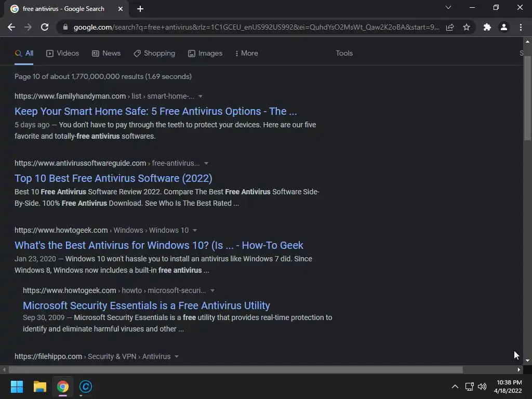Click the left arrow on the horizontal scrollbar
The image size is (532, 399).
coord(4,369)
